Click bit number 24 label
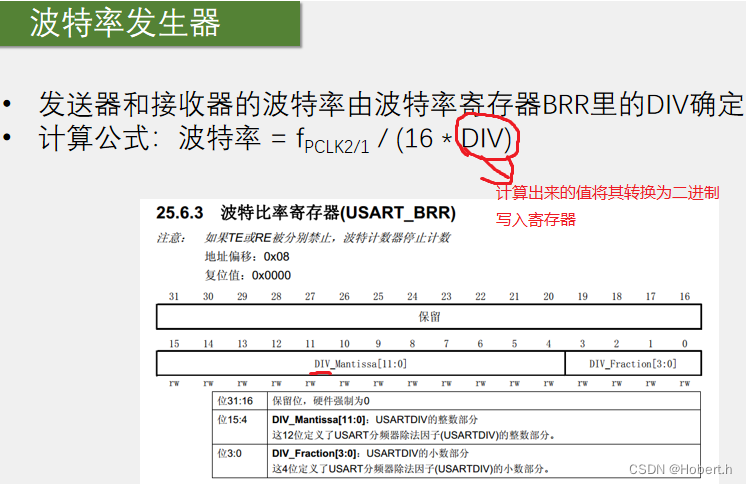The height and width of the screenshot is (484, 747). (412, 296)
